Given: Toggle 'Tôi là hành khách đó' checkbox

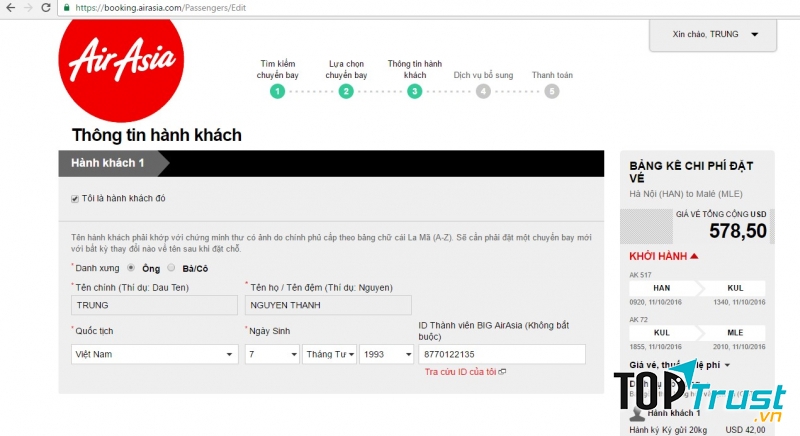Looking at the screenshot, I should point(75,199).
